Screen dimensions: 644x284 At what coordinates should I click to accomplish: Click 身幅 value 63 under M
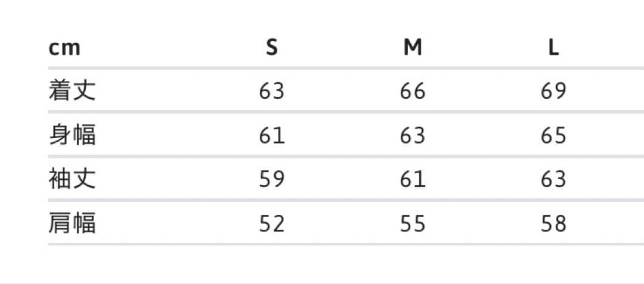[x=413, y=136]
